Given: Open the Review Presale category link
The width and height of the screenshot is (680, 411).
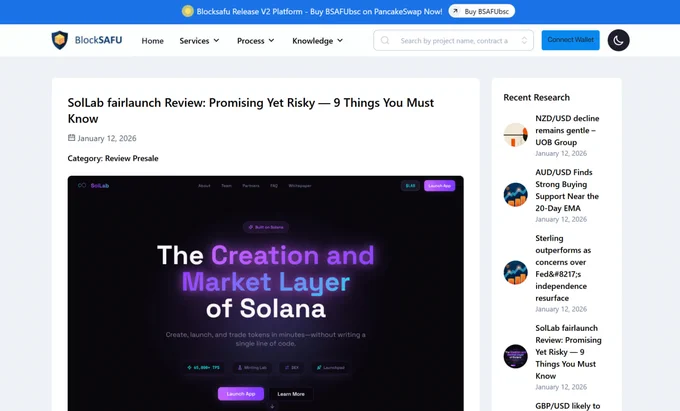Looking at the screenshot, I should tap(131, 158).
